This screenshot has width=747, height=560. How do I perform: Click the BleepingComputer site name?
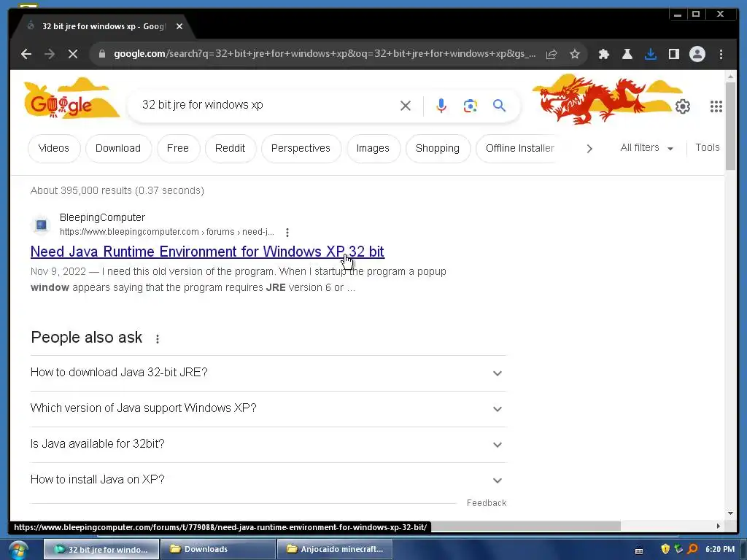102,217
